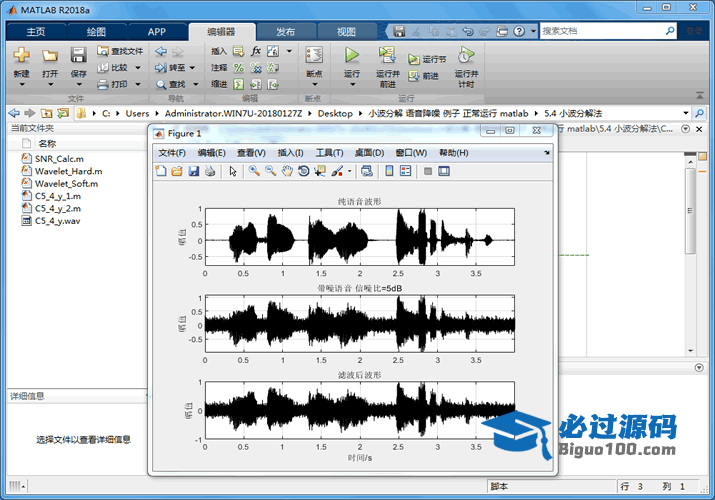The image size is (715, 500).
Task: Open the address bar path dropdown arrow
Action: pyautogui.click(x=686, y=113)
